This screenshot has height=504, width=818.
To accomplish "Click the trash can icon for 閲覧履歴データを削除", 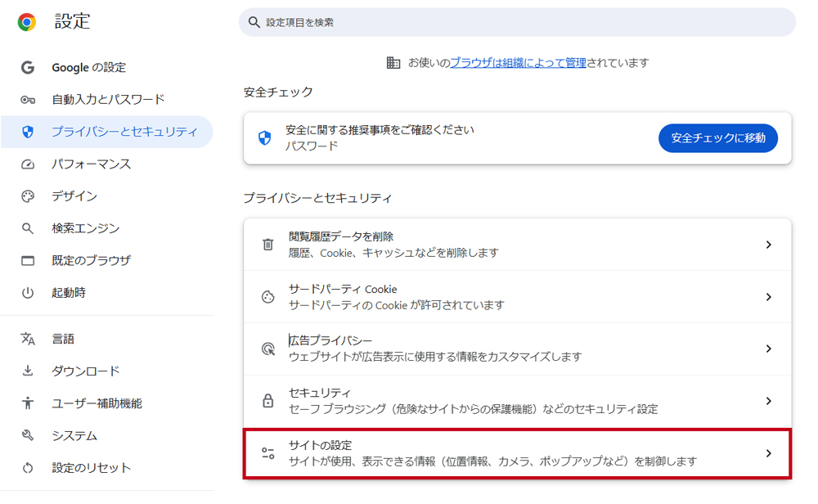I will 268,244.
